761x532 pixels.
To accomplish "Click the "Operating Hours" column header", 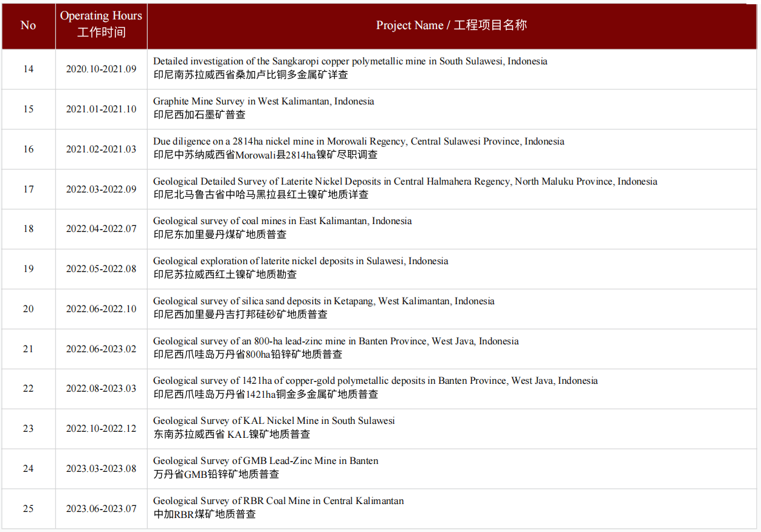I will (x=101, y=24).
